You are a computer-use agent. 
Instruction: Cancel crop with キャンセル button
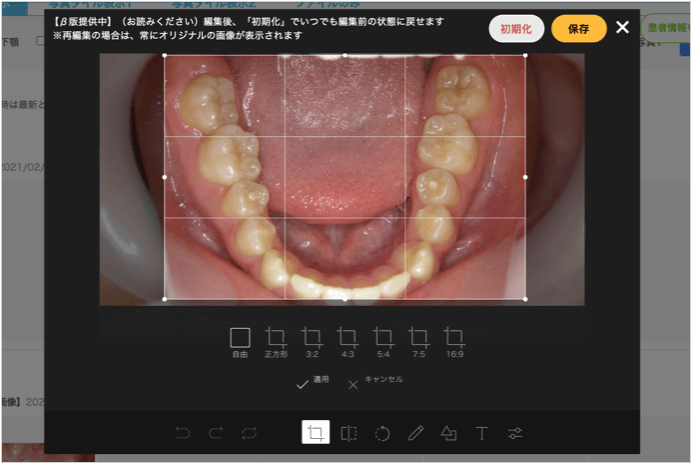click(x=375, y=383)
